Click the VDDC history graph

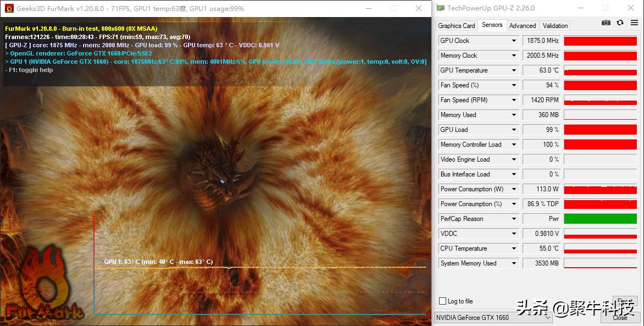point(600,234)
